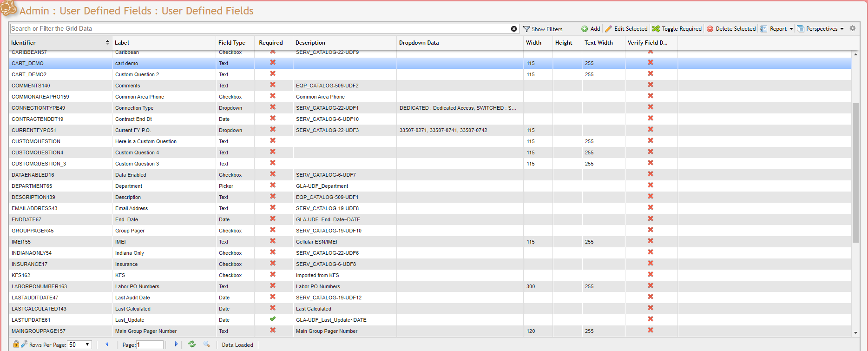This screenshot has height=351, width=868.
Task: Sort by the Identifier column header
Action: coord(23,42)
